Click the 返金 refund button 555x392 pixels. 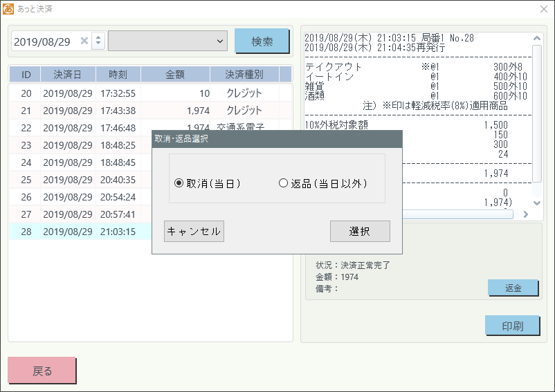513,288
